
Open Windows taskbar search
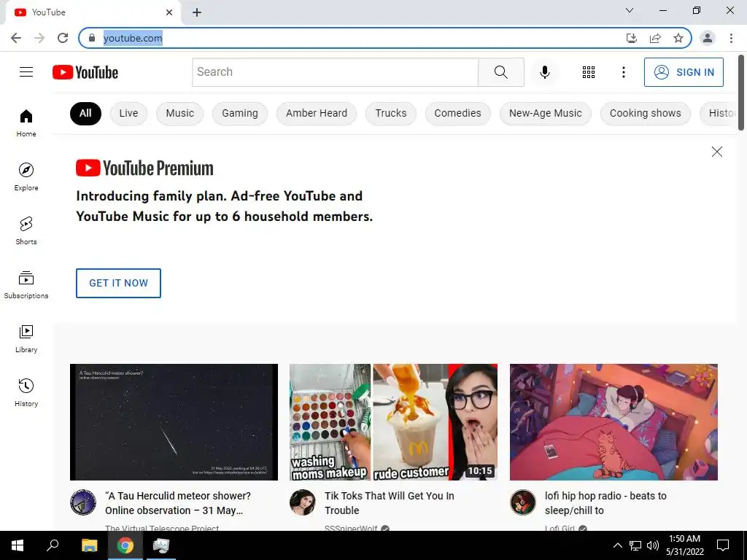[53, 545]
